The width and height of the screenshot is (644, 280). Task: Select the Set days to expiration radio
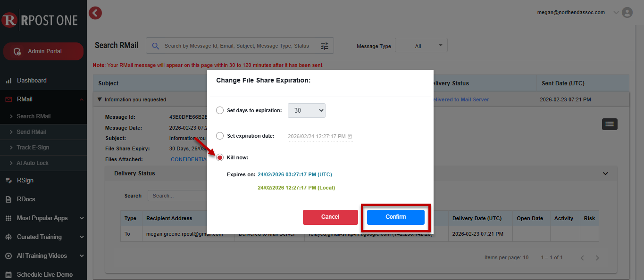point(220,111)
